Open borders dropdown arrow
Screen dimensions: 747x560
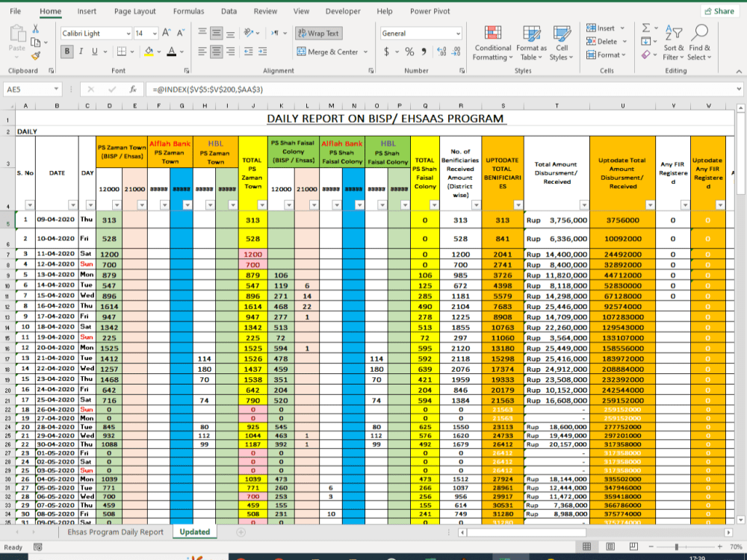[x=132, y=52]
